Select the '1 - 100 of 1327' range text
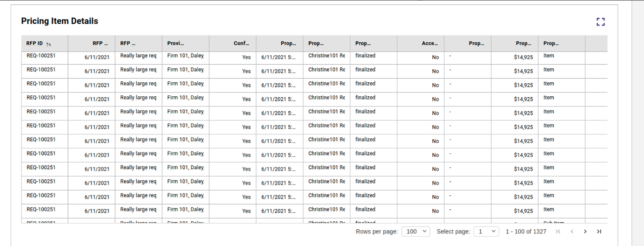Viewport: 644px width, 246px height. (526, 232)
